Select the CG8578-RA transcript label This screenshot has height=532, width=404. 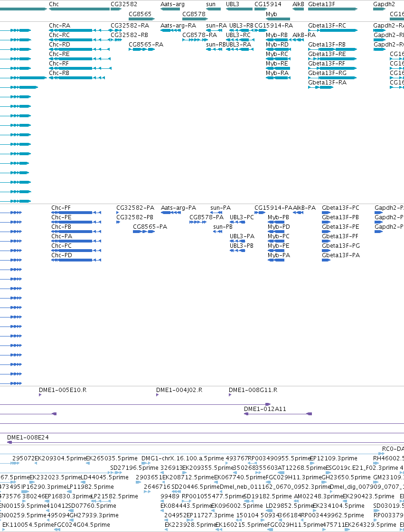199,35
